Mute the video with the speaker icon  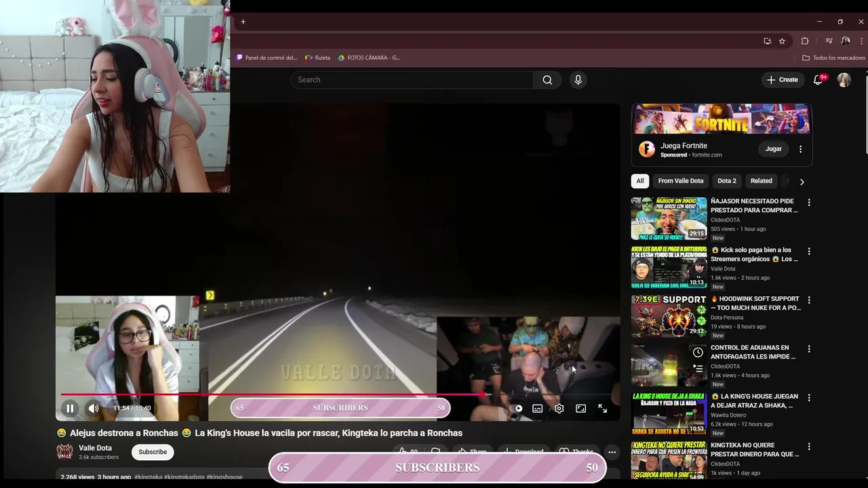pyautogui.click(x=94, y=408)
